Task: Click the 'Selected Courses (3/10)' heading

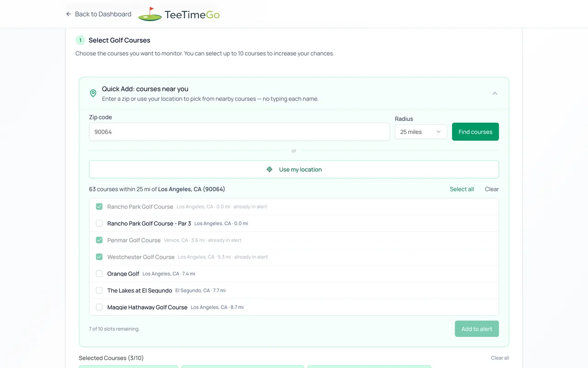Action: click(111, 358)
